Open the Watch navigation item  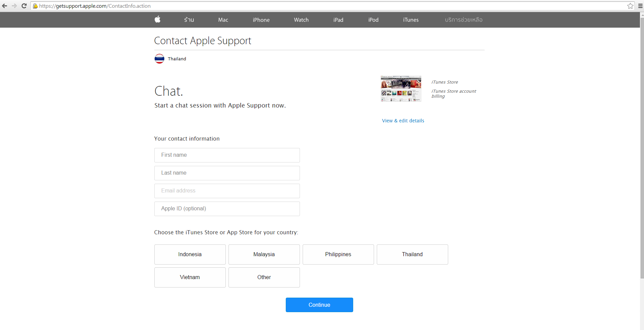[301, 20]
